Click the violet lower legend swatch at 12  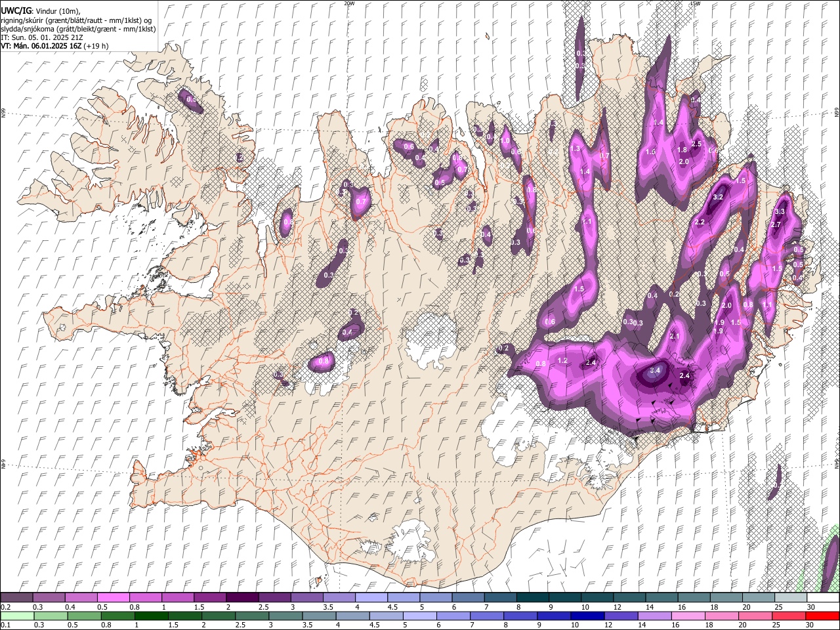620,616
